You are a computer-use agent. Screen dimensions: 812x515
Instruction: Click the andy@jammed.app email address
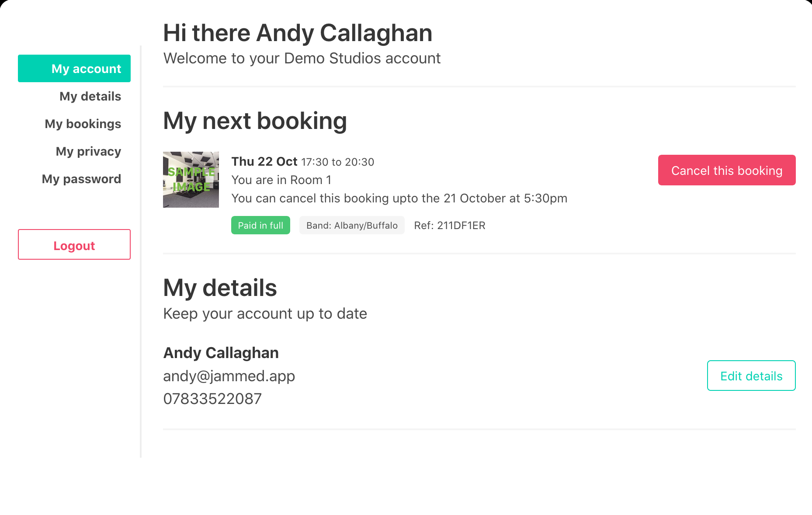pos(229,376)
